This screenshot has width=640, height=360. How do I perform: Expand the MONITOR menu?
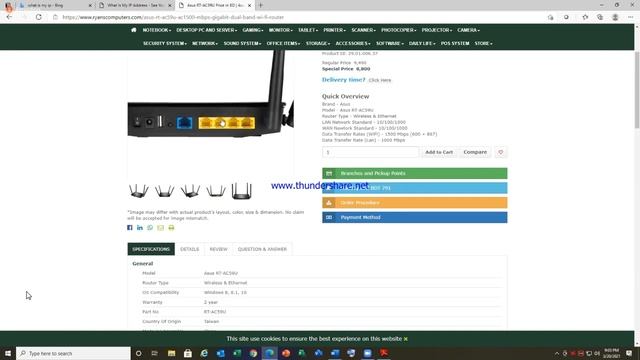(280, 30)
